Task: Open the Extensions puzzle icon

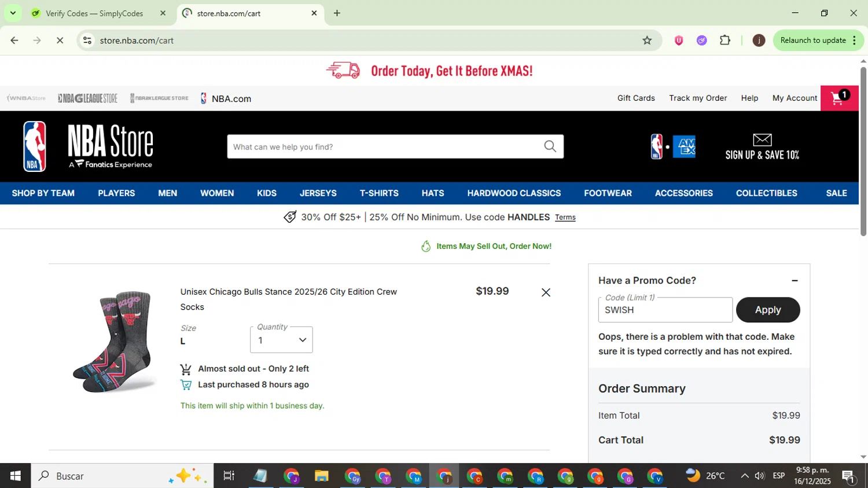Action: coord(724,41)
